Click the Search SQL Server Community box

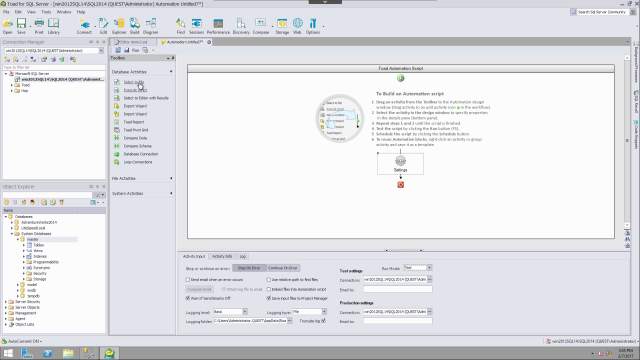point(602,12)
